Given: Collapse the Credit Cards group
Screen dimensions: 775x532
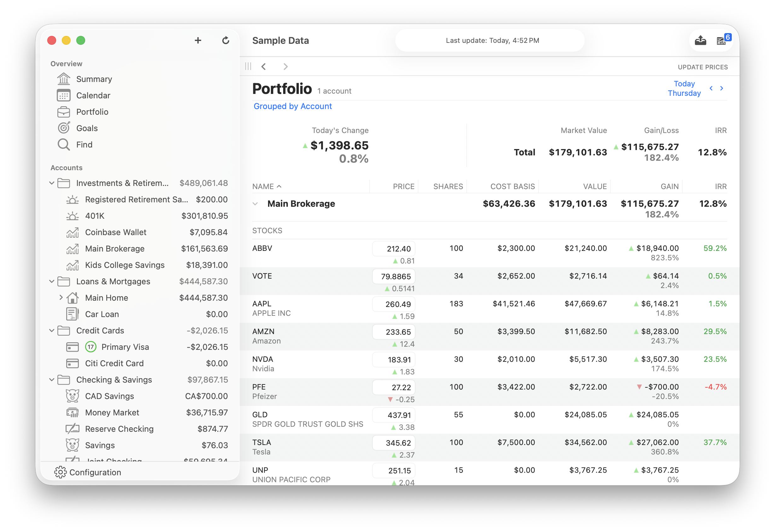Looking at the screenshot, I should point(52,330).
